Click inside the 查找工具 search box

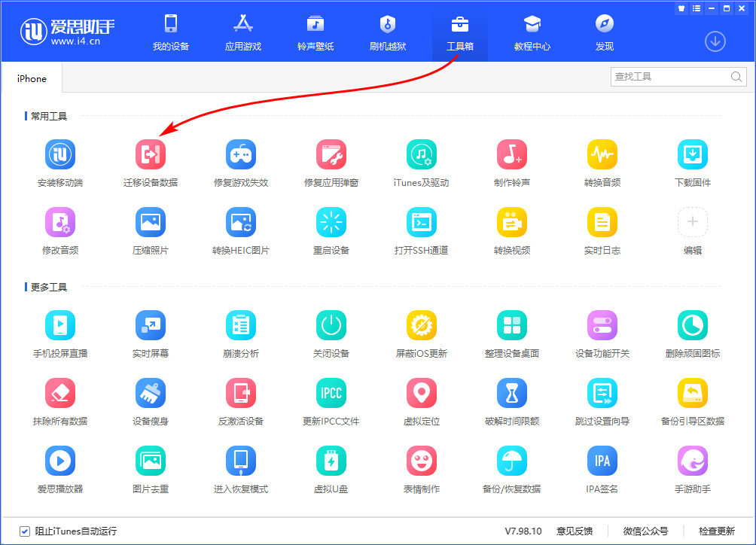click(670, 76)
